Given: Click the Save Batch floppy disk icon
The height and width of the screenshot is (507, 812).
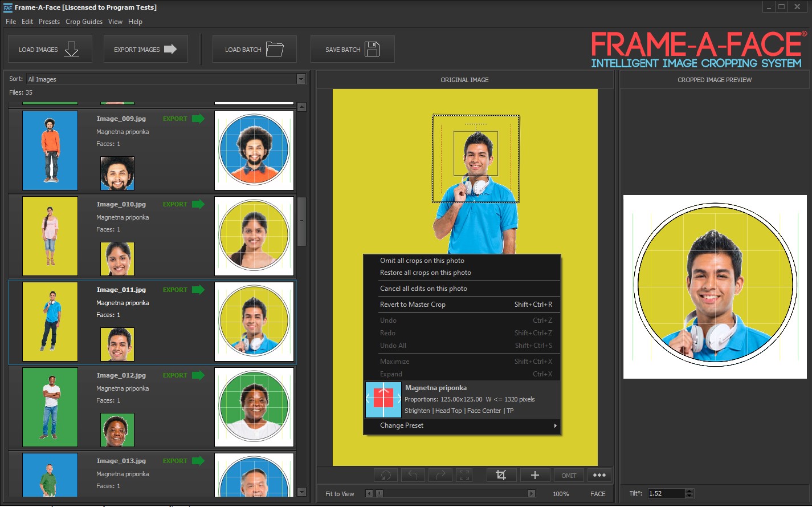Looking at the screenshot, I should (x=372, y=50).
